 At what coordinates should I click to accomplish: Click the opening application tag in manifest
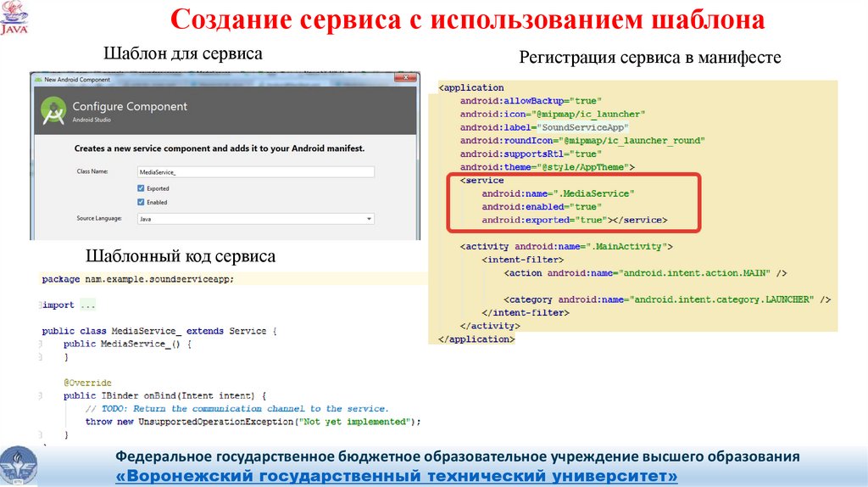click(x=472, y=87)
